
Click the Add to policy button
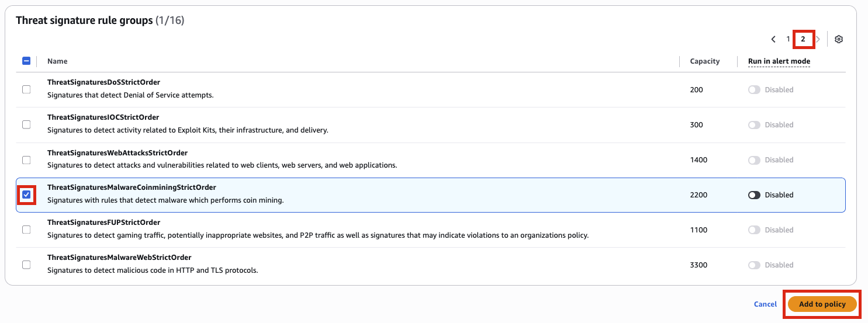tap(822, 304)
